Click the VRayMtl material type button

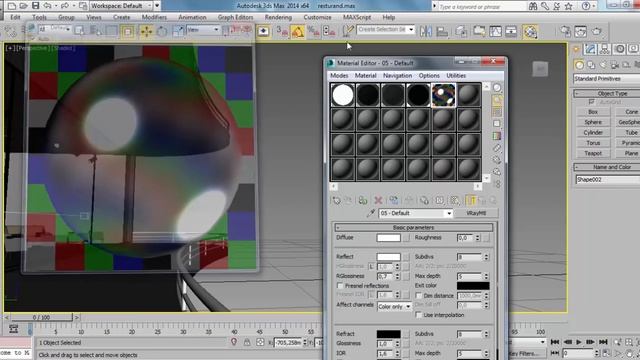tap(476, 213)
